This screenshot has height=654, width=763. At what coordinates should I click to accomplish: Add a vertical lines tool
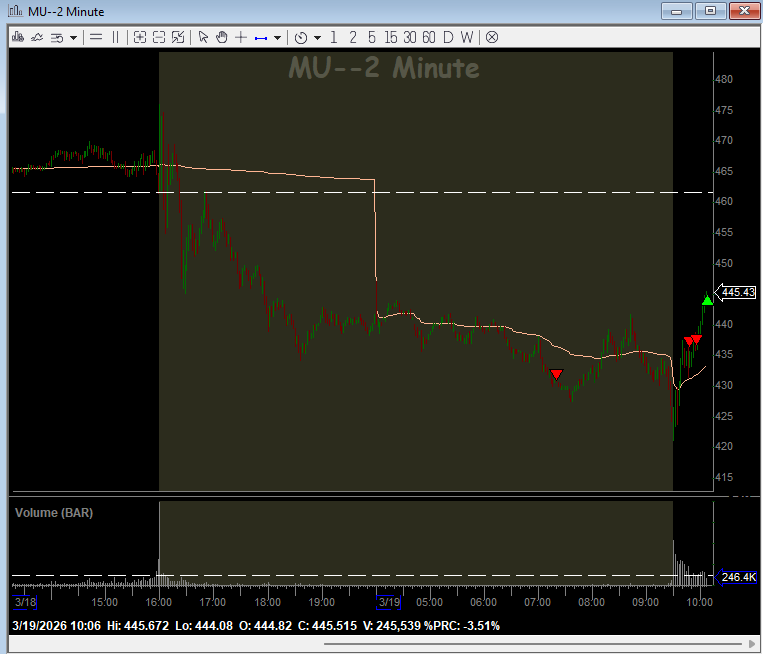[115, 37]
